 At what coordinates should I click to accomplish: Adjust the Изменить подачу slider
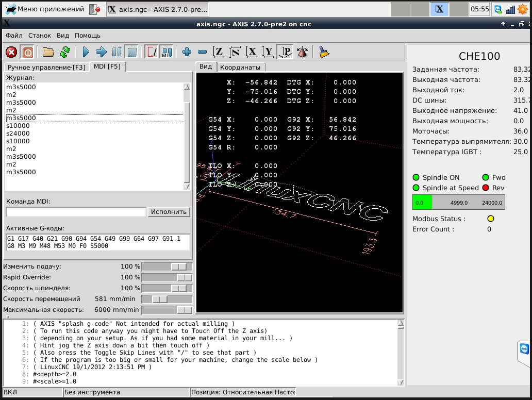click(179, 266)
